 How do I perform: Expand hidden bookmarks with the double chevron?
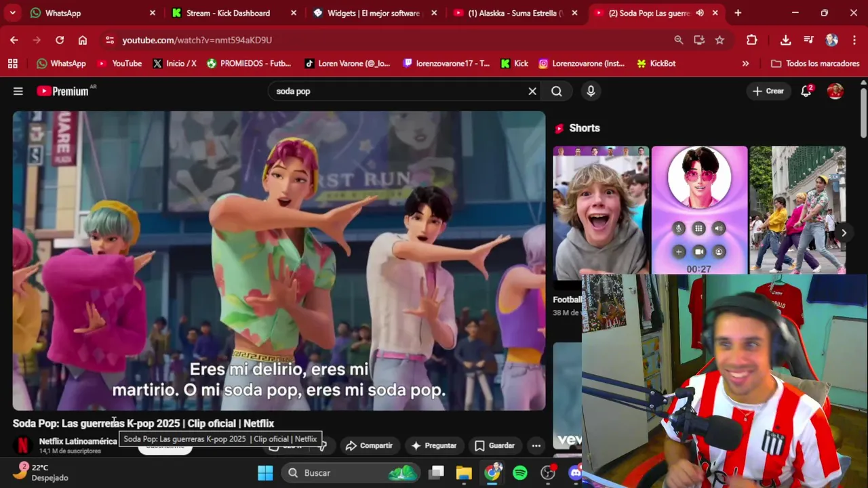(x=745, y=63)
